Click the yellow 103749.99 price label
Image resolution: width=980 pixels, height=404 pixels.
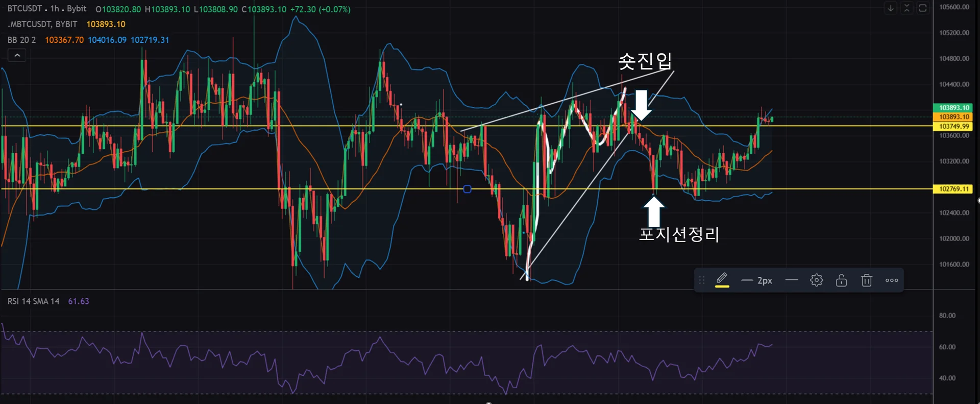(x=953, y=126)
